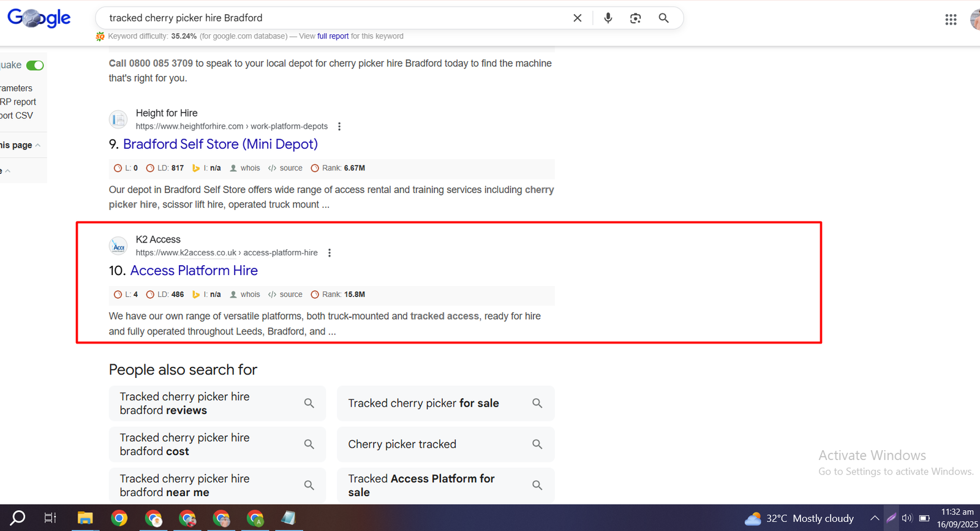
Task: Open three-dot menu for Height for Hire result
Action: pos(339,127)
